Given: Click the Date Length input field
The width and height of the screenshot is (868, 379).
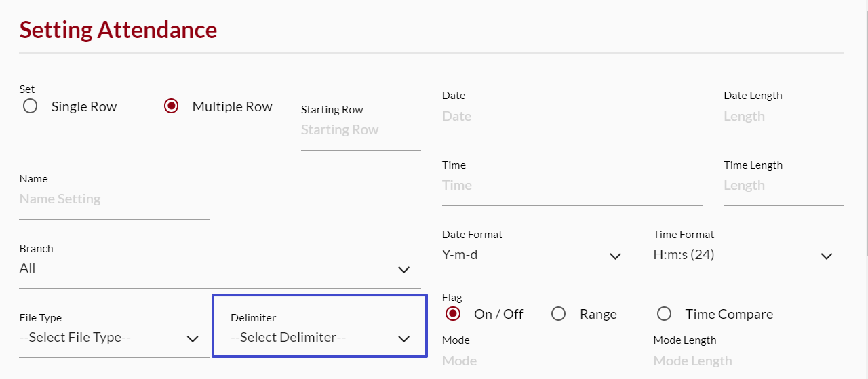Looking at the screenshot, I should [783, 117].
